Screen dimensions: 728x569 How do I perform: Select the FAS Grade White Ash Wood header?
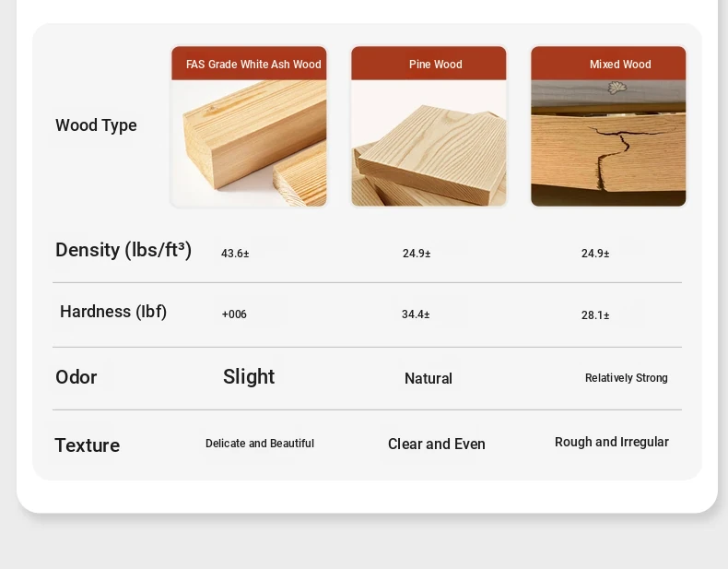pos(253,65)
